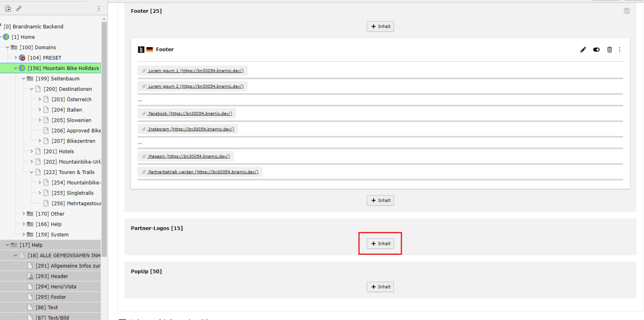Click the globe icon of Mountain Bike Holidays
This screenshot has width=644, height=320.
(22, 68)
